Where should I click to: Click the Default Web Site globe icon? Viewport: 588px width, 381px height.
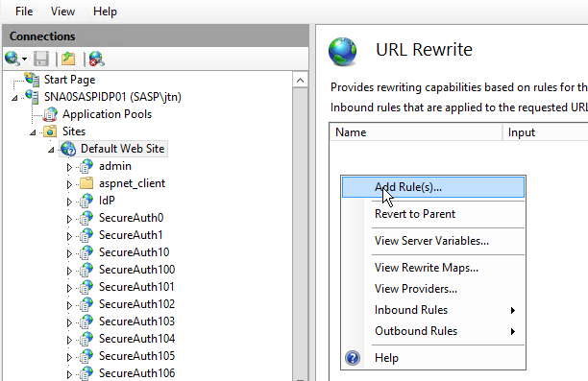click(x=68, y=149)
